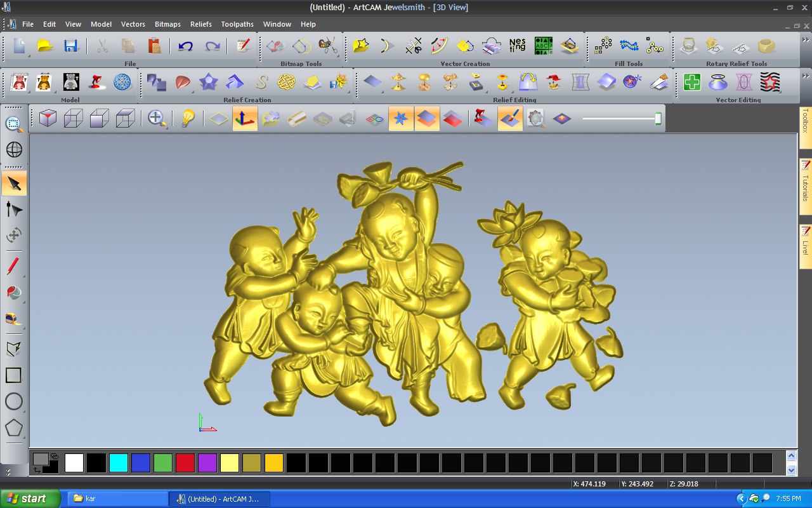Image resolution: width=812 pixels, height=508 pixels.
Task: Click the light bulb lighting icon
Action: [187, 119]
